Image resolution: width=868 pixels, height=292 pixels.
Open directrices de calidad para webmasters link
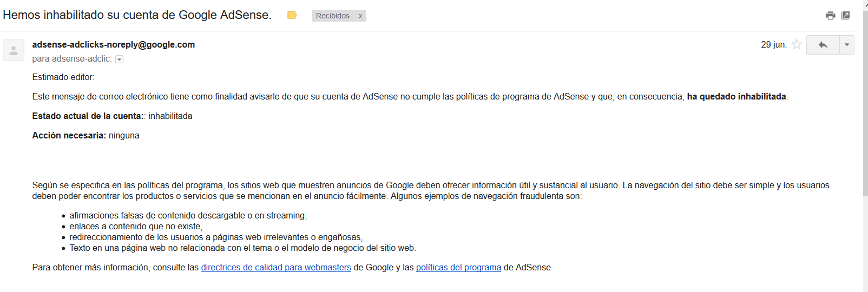(x=276, y=267)
